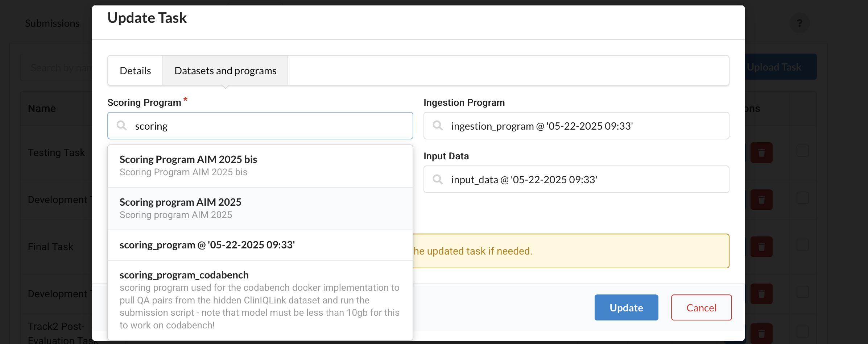Delete Testing Task using its trash icon
Image resolution: width=868 pixels, height=344 pixels.
761,152
